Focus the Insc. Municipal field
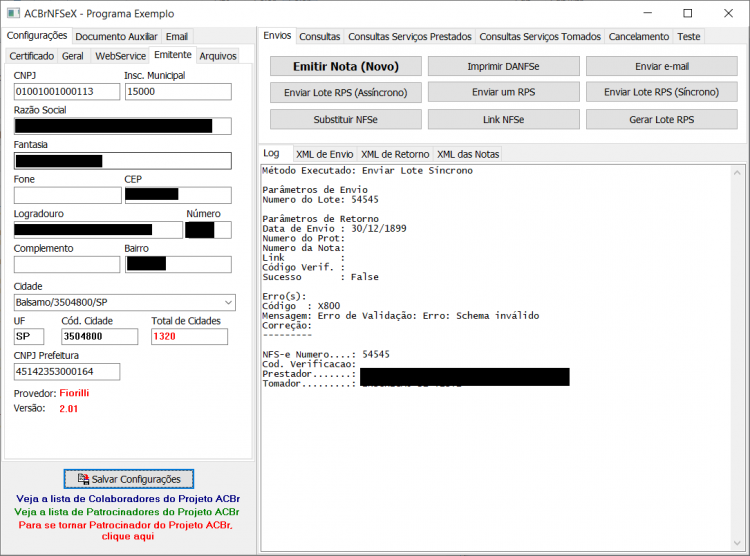750x556 pixels. 178,91
